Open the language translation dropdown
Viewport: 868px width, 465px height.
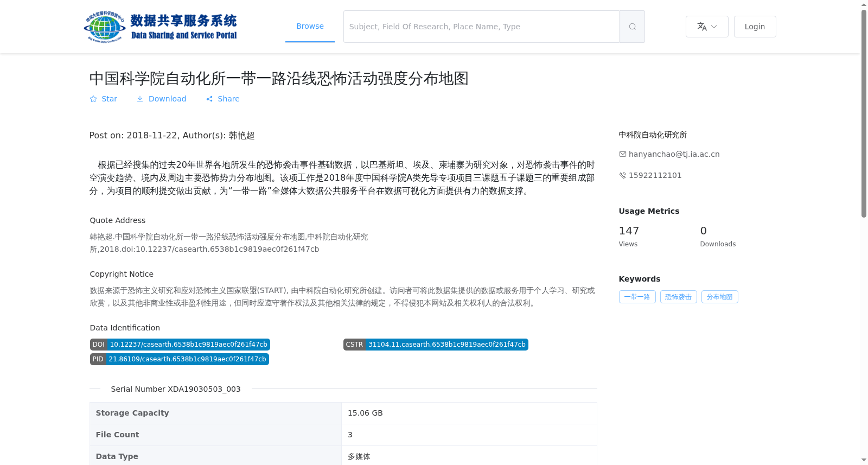pos(707,27)
